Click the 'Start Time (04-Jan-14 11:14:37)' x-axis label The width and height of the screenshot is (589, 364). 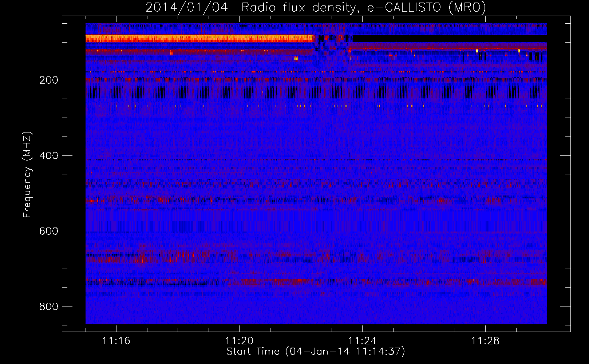click(x=316, y=352)
